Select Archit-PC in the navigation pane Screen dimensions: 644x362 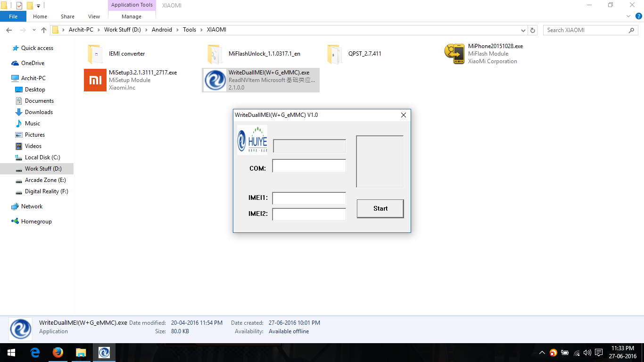pyautogui.click(x=33, y=78)
